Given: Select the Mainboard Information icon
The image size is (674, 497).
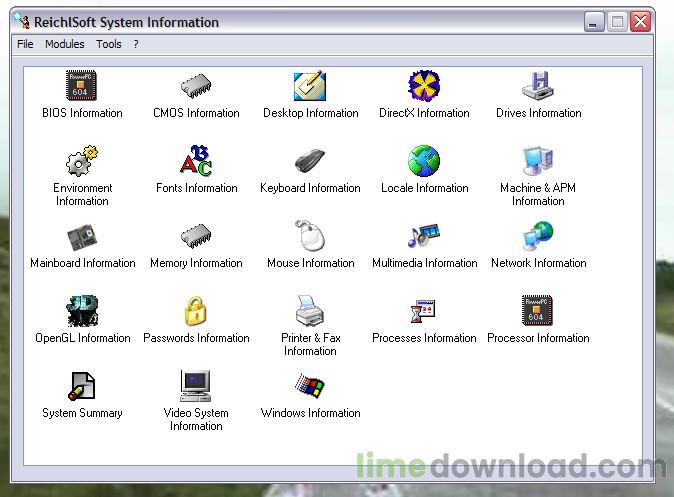Looking at the screenshot, I should coord(82,236).
